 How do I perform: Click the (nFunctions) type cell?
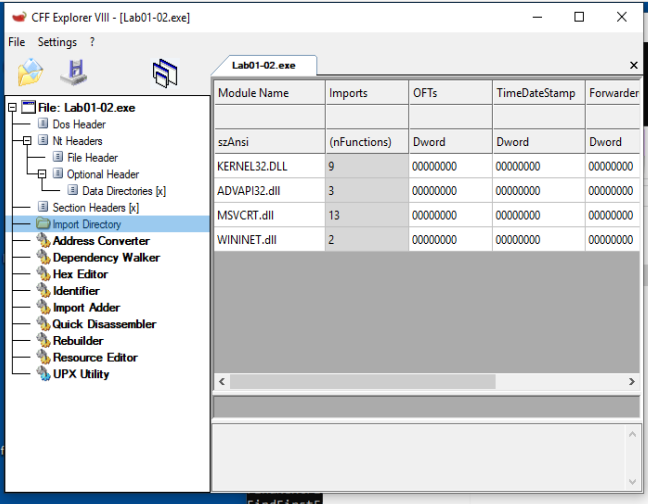367,142
